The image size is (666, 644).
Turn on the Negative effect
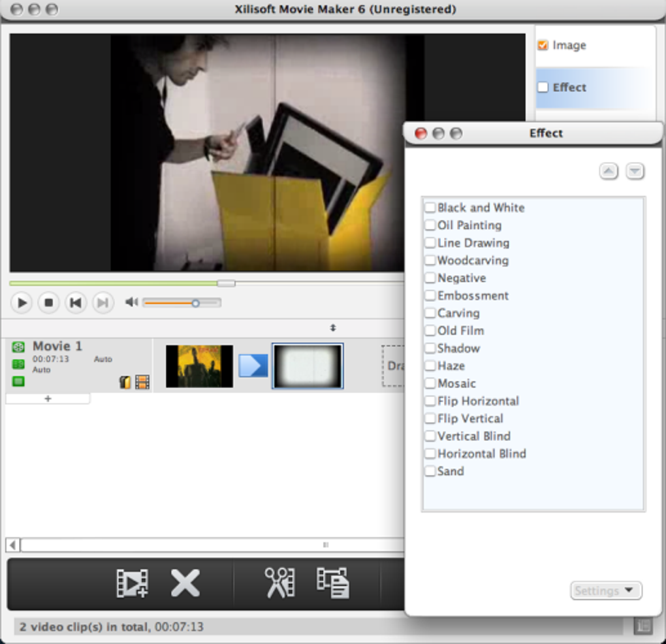[430, 278]
